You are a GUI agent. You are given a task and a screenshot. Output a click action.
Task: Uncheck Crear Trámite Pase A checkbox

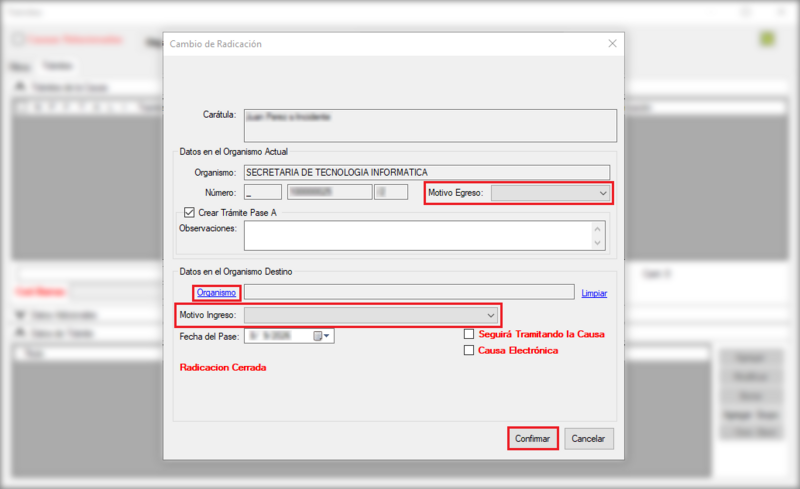click(x=189, y=212)
